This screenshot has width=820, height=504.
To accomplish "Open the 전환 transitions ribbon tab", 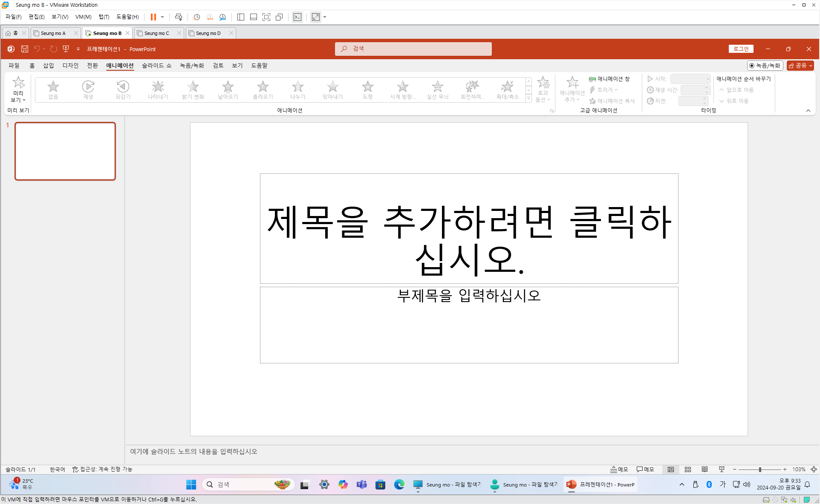I will tap(92, 66).
